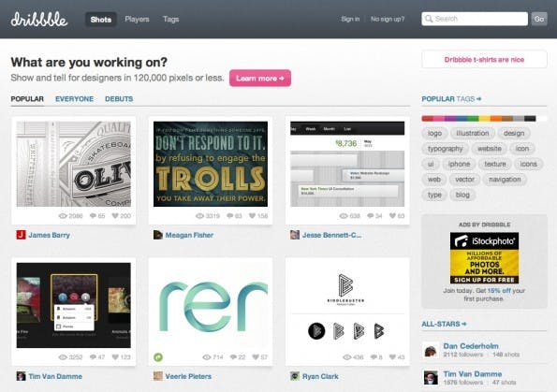Click comment bubble icon on Meagan Fisher shot
The image size is (557, 392).
(x=230, y=215)
